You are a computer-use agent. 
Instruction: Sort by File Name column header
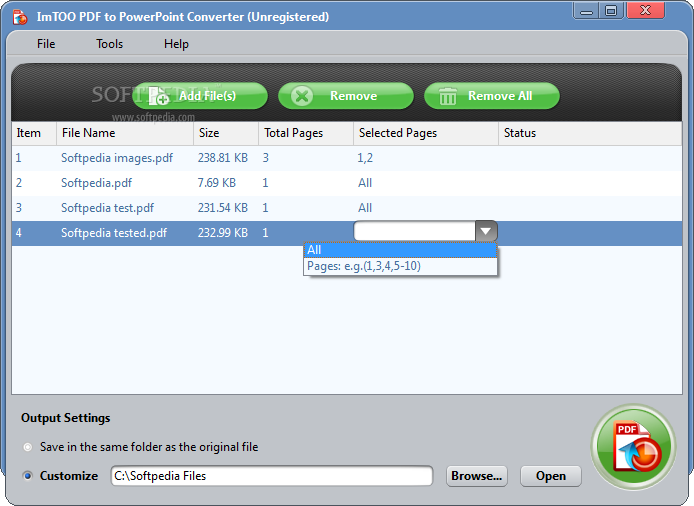[x=125, y=133]
